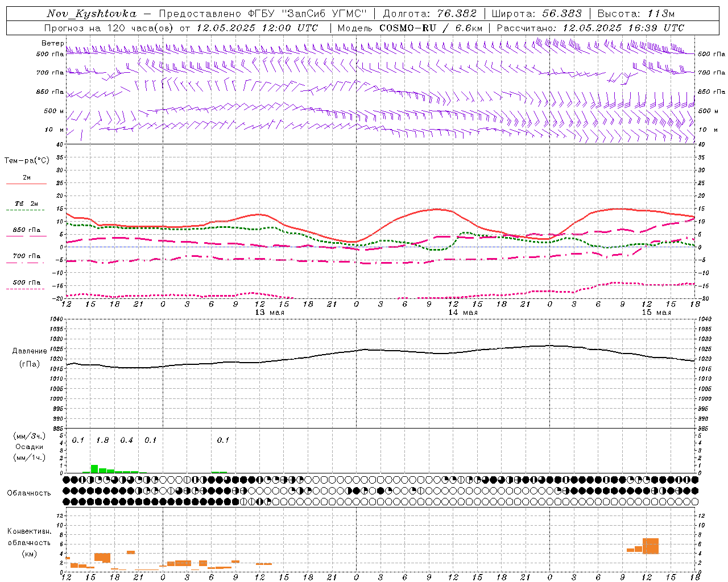The width and height of the screenshot is (728, 582).
Task: Select the provider text ФГБУ "ЗапСиб УГМС"
Action: click(x=308, y=14)
